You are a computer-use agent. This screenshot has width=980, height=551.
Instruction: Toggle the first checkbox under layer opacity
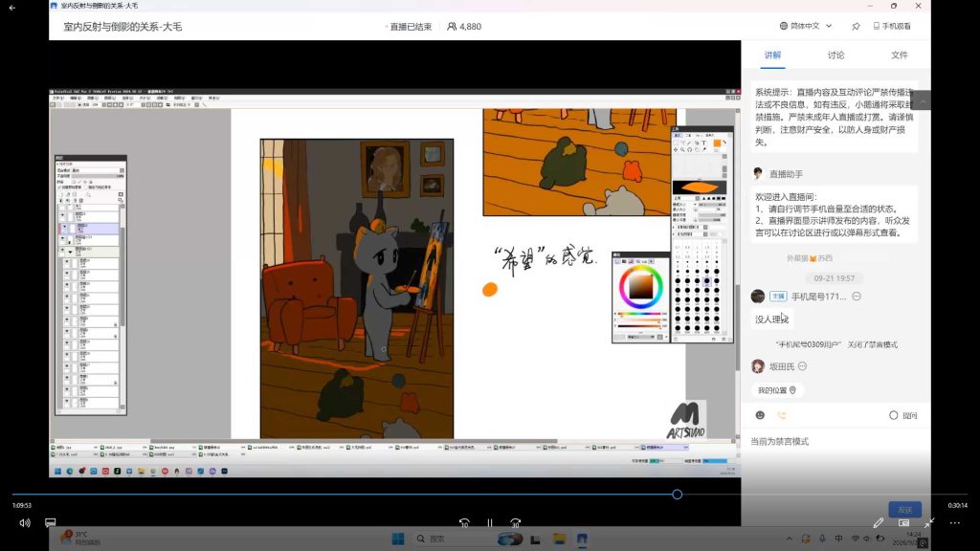pos(60,187)
